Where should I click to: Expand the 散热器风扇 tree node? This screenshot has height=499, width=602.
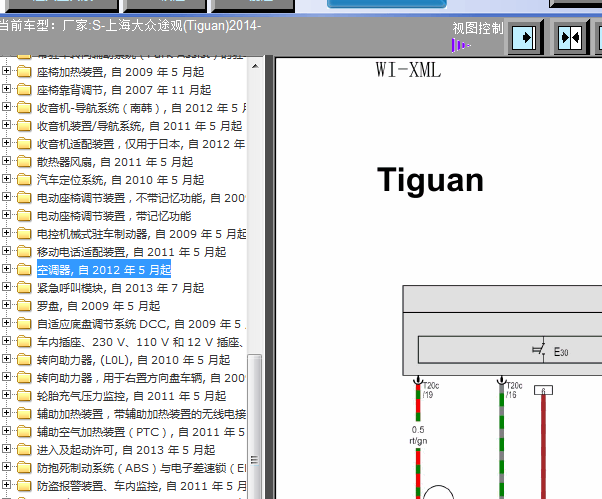pos(6,161)
